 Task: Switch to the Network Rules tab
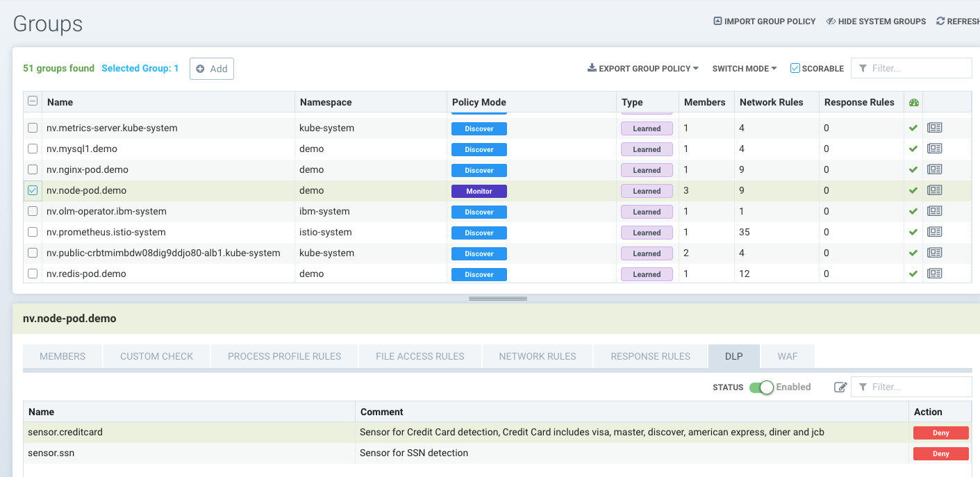pos(537,356)
